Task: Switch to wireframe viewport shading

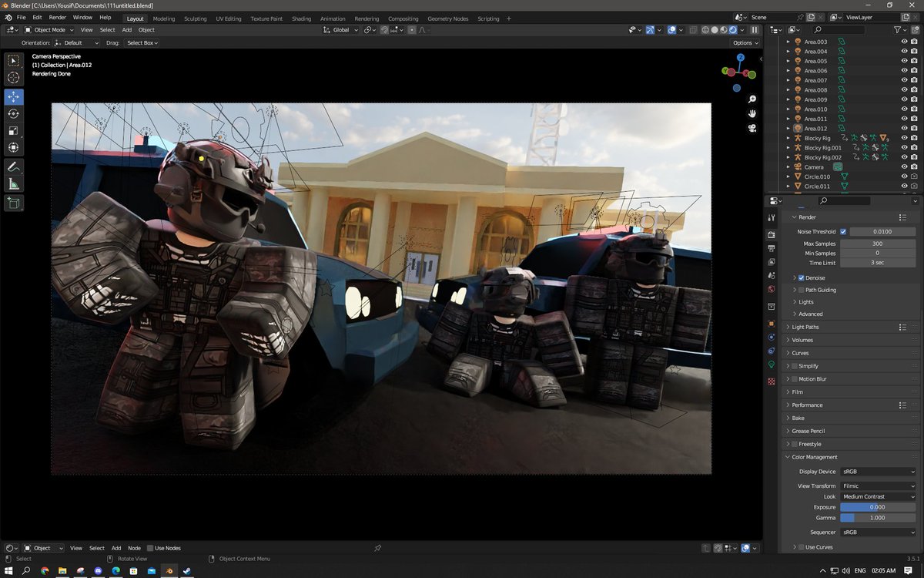Action: coord(705,30)
